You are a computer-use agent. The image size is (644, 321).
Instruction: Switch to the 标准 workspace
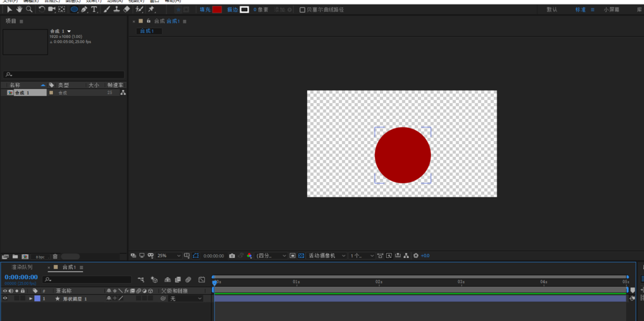pyautogui.click(x=580, y=10)
